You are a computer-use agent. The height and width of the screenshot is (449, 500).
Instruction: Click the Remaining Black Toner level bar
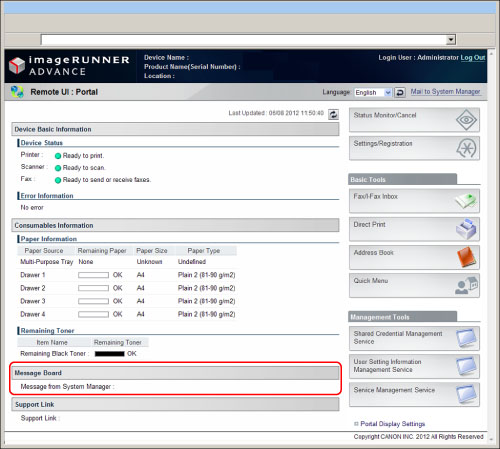(x=109, y=354)
